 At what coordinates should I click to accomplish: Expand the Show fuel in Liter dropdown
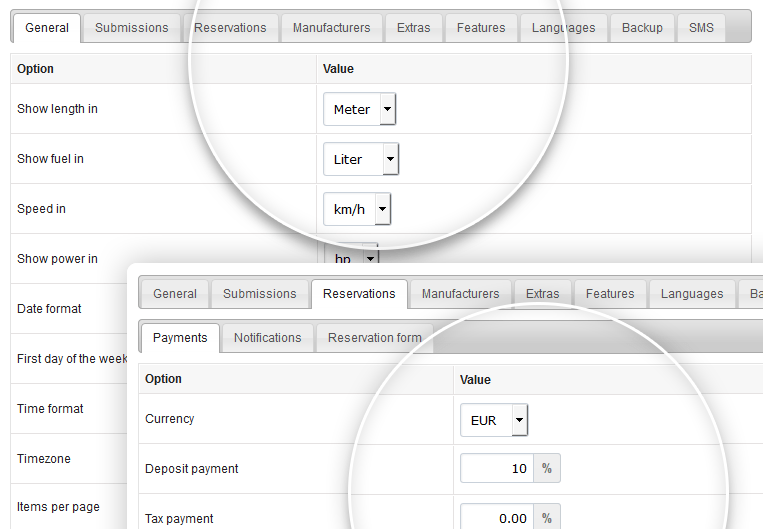[361, 159]
